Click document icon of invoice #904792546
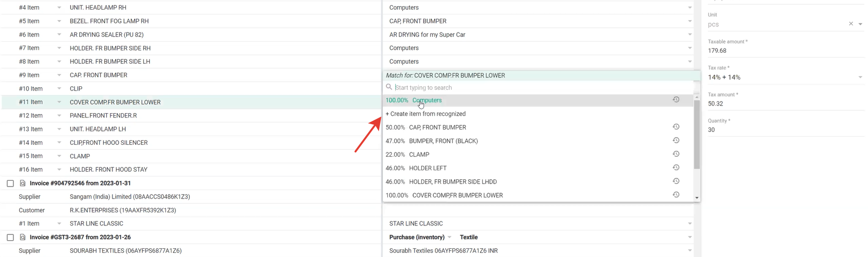Screen dimensions: 868x257 pos(23,183)
